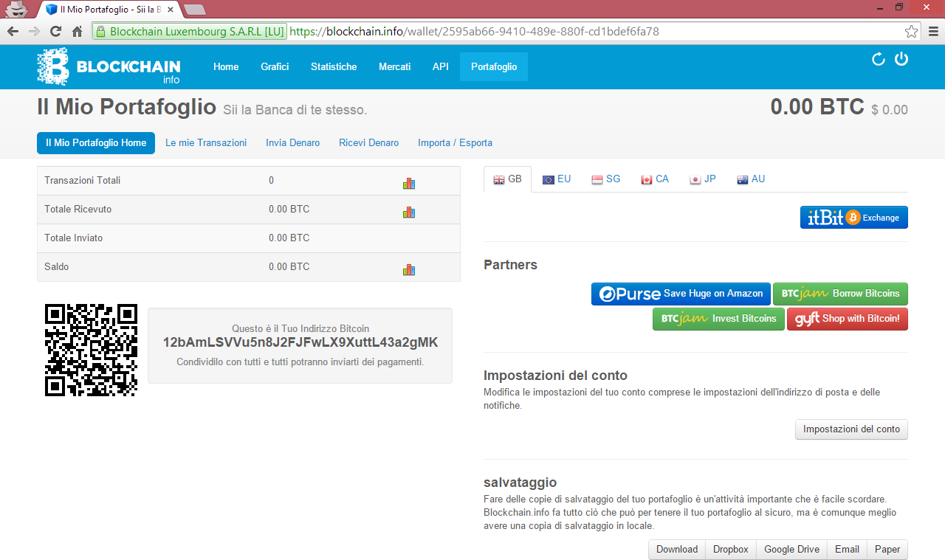
Task: Click the 0.00 BTC header balance
Action: tap(817, 107)
